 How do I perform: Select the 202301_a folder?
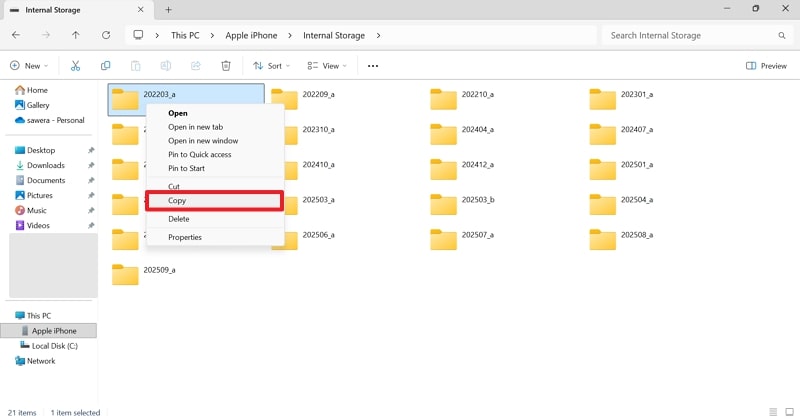click(621, 100)
